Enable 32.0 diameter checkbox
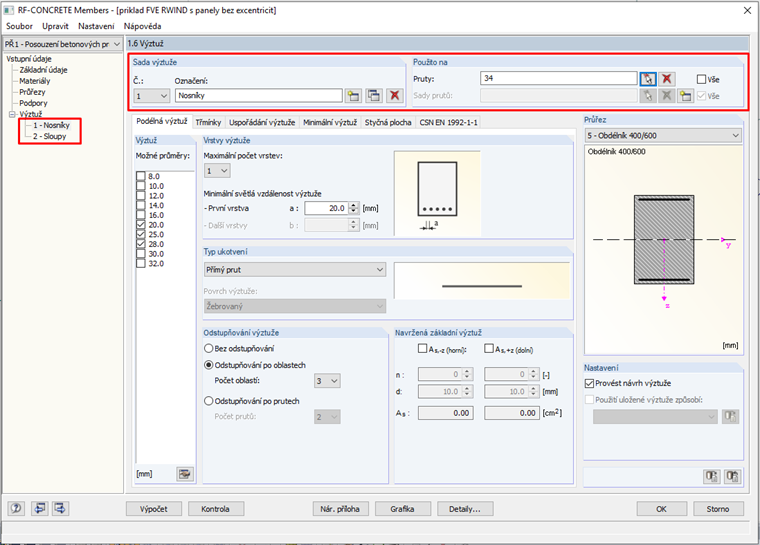This screenshot has width=760, height=545. 141,263
